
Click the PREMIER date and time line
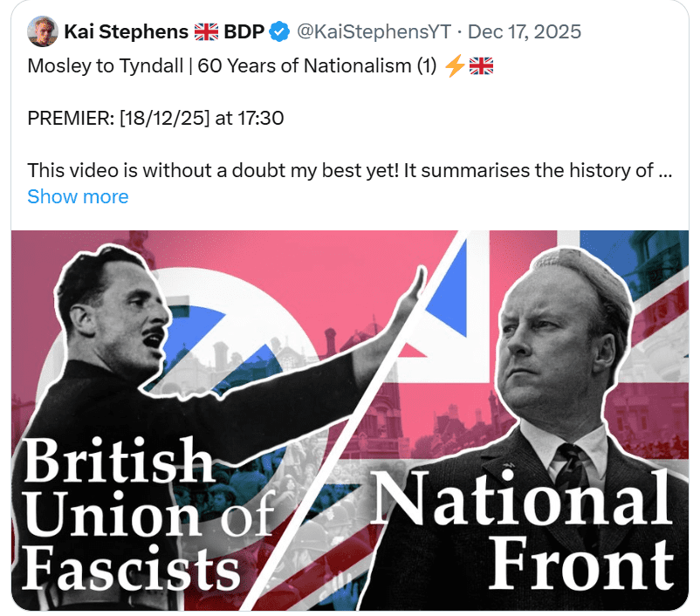point(155,118)
